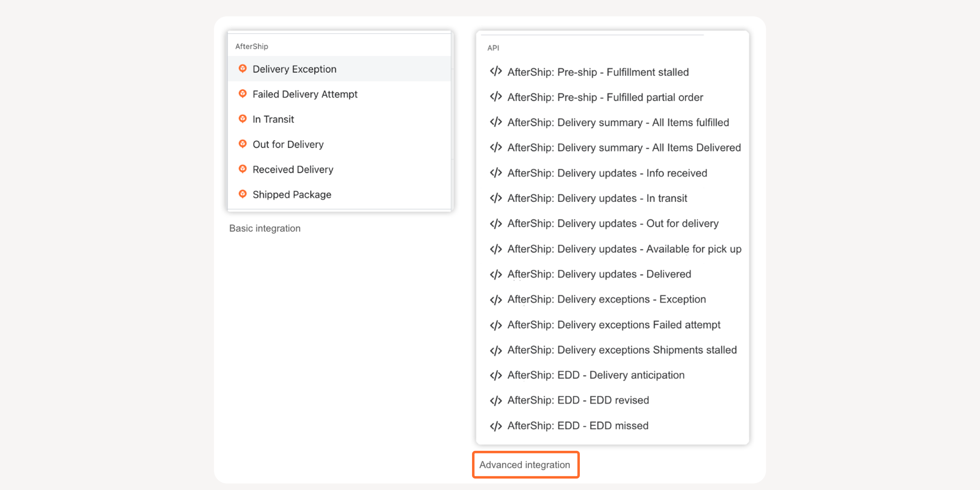Image resolution: width=980 pixels, height=490 pixels.
Task: Click the Advanced integration caption
Action: [525, 465]
